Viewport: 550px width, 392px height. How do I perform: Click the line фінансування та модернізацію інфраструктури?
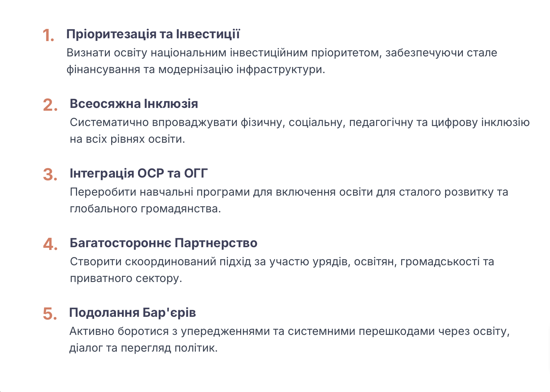point(196,70)
